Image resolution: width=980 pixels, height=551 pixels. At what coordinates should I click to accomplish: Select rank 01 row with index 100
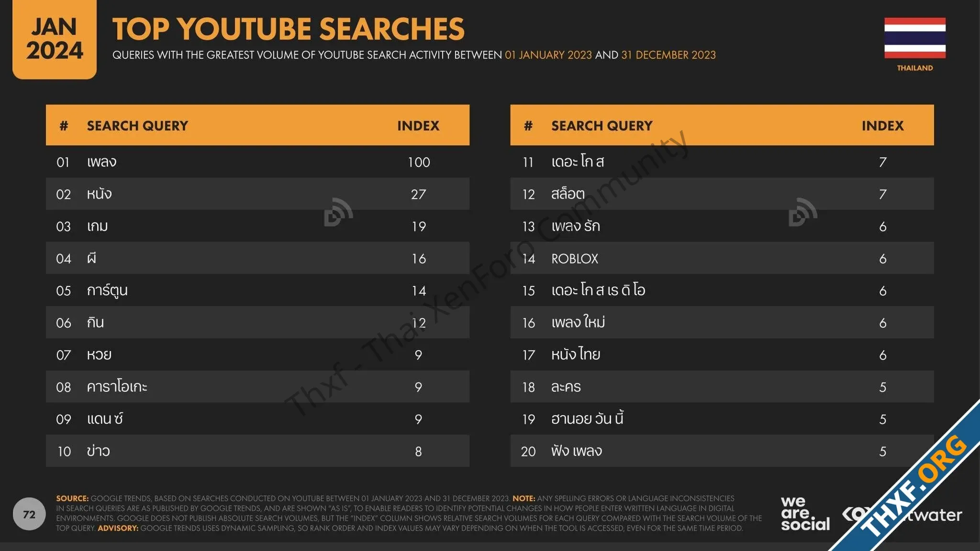point(257,162)
